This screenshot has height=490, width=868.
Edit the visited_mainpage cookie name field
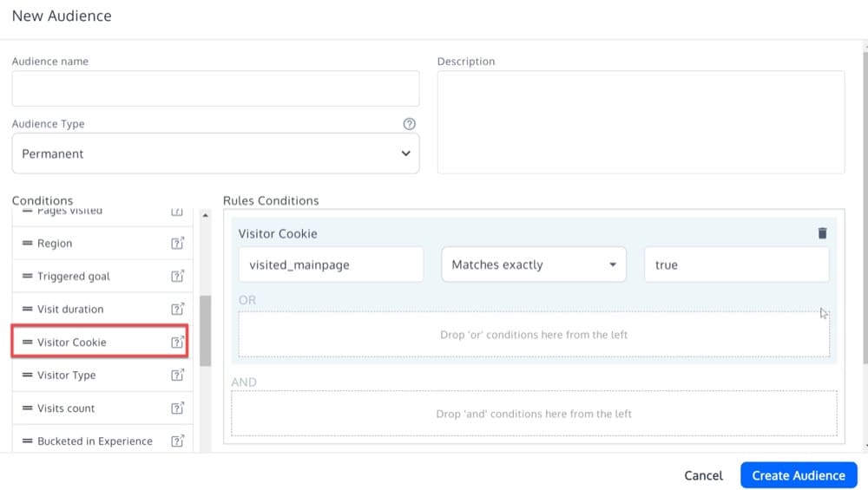coord(331,265)
